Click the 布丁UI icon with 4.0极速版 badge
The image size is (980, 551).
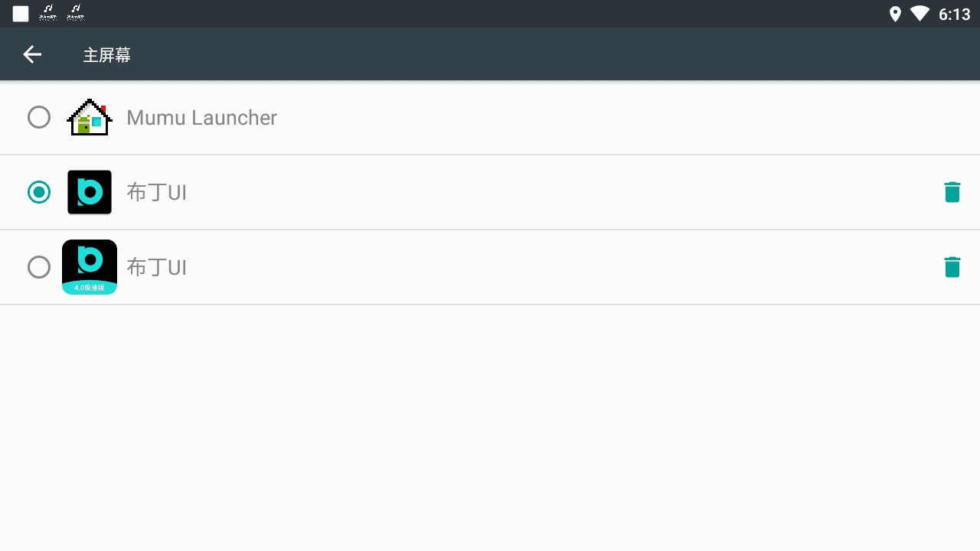coord(90,262)
